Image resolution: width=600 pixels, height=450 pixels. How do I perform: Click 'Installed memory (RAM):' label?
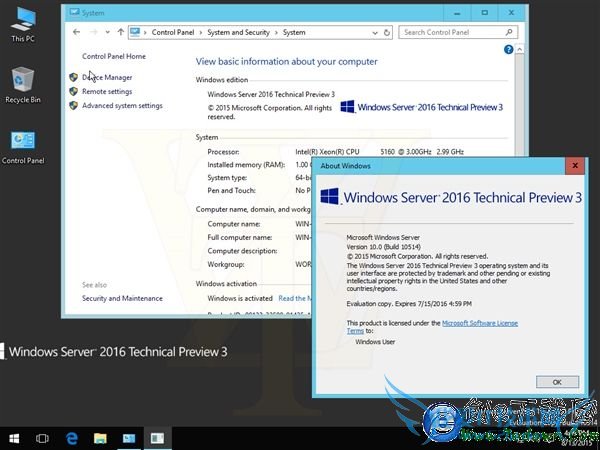(246, 165)
